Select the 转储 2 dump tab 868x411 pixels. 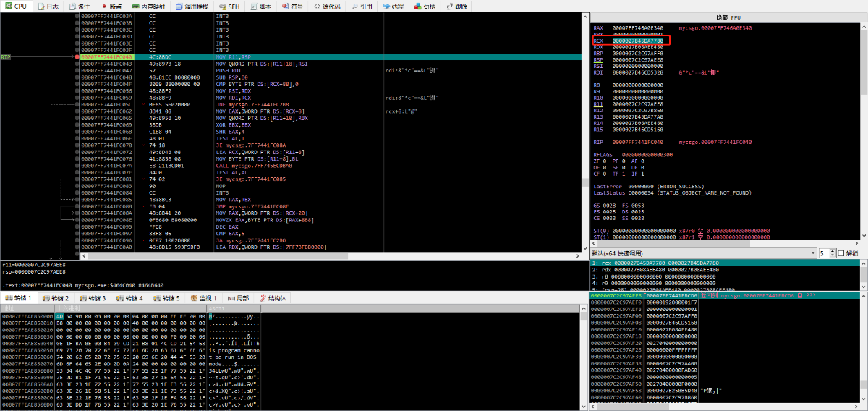click(56, 298)
